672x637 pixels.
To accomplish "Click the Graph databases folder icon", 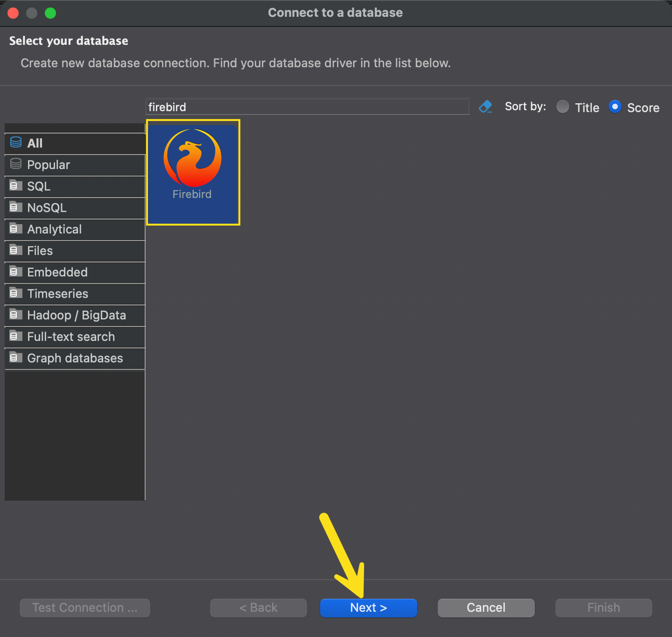I will tap(16, 357).
